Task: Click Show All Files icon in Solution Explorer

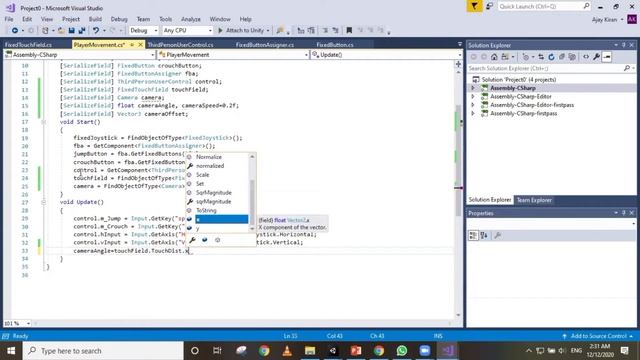Action: pos(572,57)
